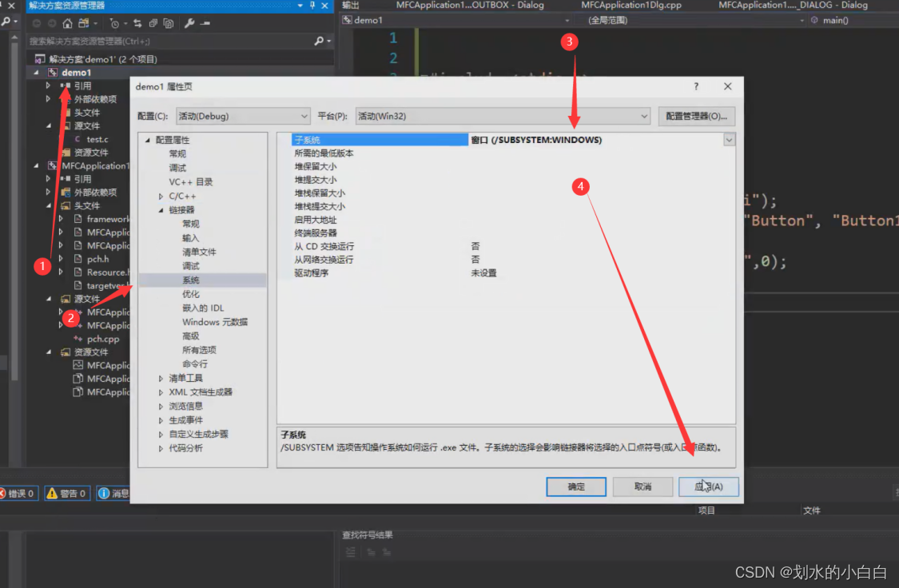Click the preview selected items icon

tap(205, 23)
